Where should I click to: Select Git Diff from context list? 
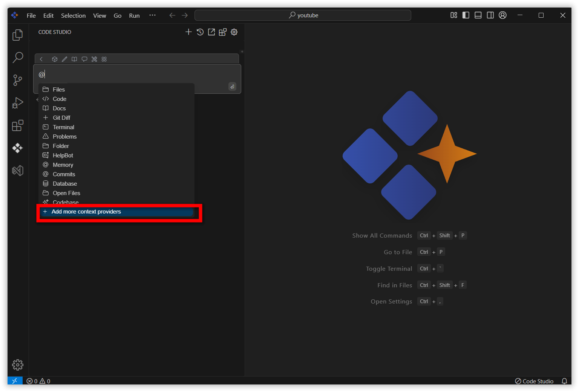coord(61,118)
